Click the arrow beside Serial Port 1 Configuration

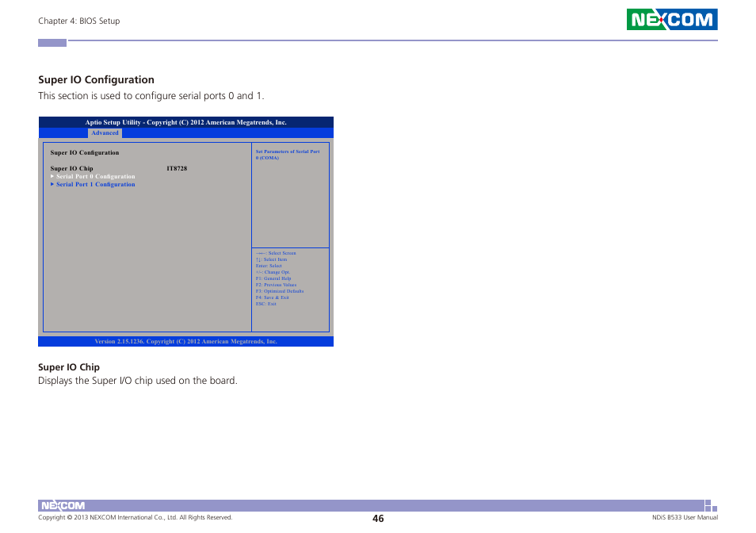click(52, 184)
